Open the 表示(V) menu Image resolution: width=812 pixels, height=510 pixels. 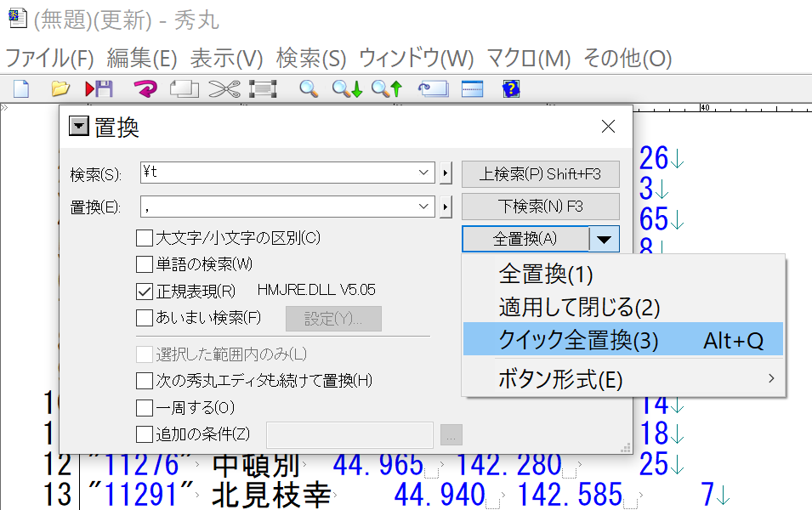(x=227, y=58)
